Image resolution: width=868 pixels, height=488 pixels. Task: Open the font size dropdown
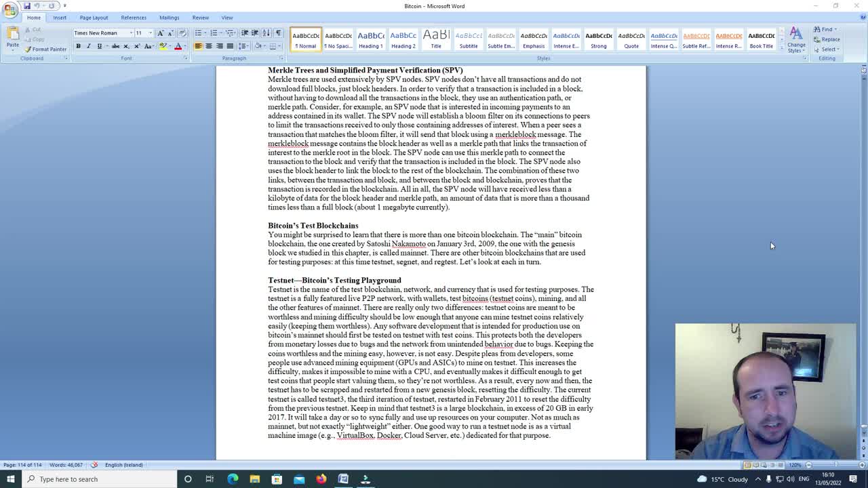pyautogui.click(x=150, y=33)
